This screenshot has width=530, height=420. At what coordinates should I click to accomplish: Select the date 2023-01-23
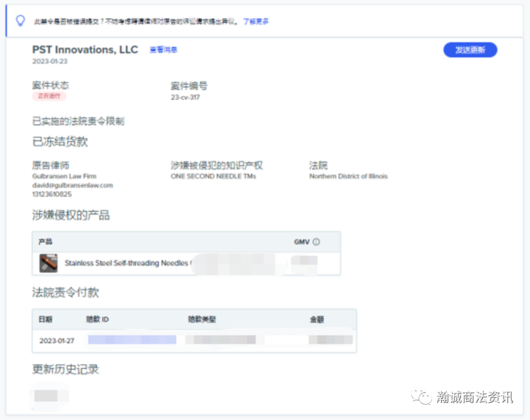click(x=50, y=61)
